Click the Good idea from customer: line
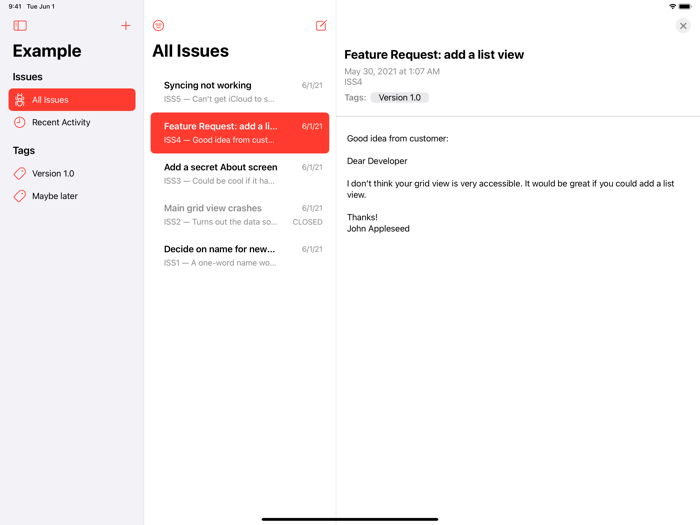Viewport: 700px width, 525px height. coord(397,138)
